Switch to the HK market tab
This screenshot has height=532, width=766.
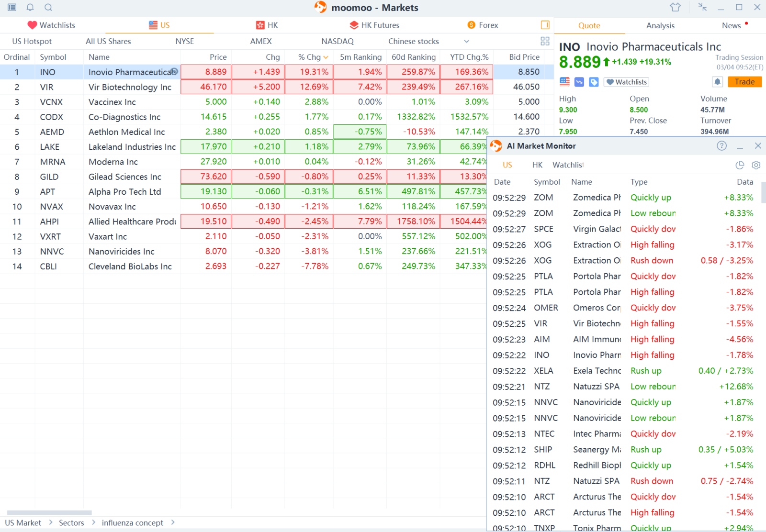267,25
